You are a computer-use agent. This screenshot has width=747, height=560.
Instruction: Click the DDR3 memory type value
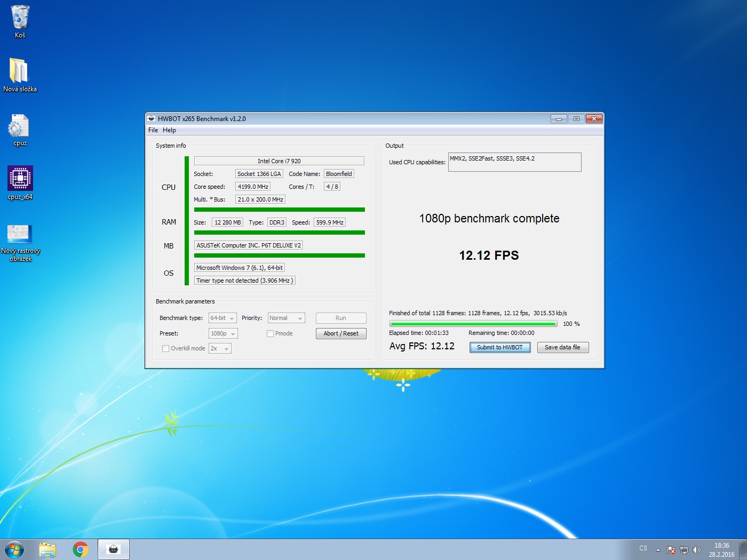[277, 222]
